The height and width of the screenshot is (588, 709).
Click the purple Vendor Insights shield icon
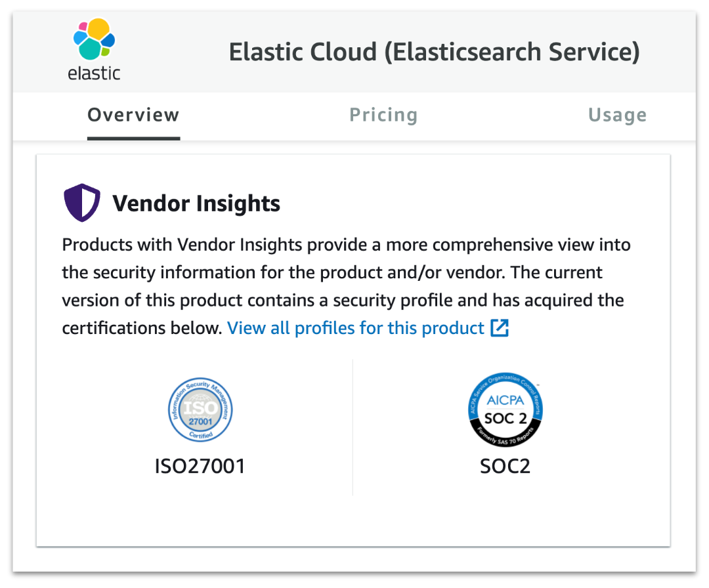[82, 203]
